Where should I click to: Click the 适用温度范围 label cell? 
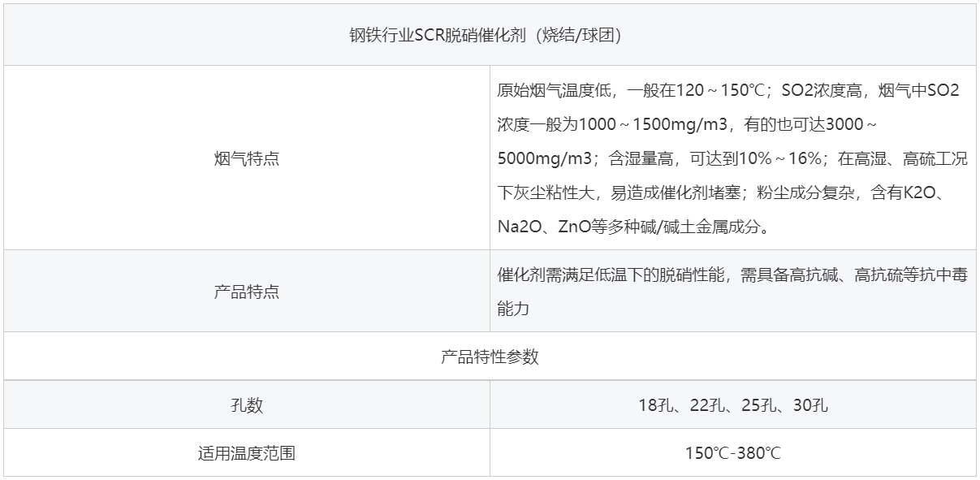point(246,453)
